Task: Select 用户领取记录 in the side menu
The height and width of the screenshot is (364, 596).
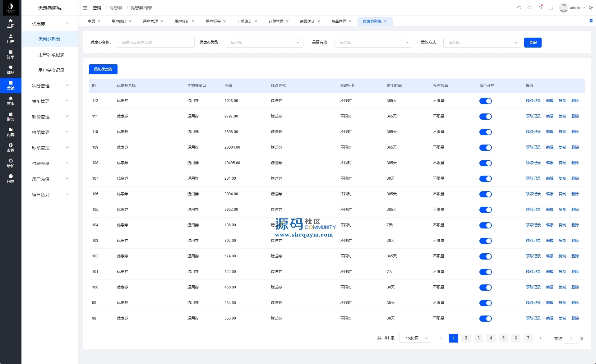Action: [x=51, y=55]
